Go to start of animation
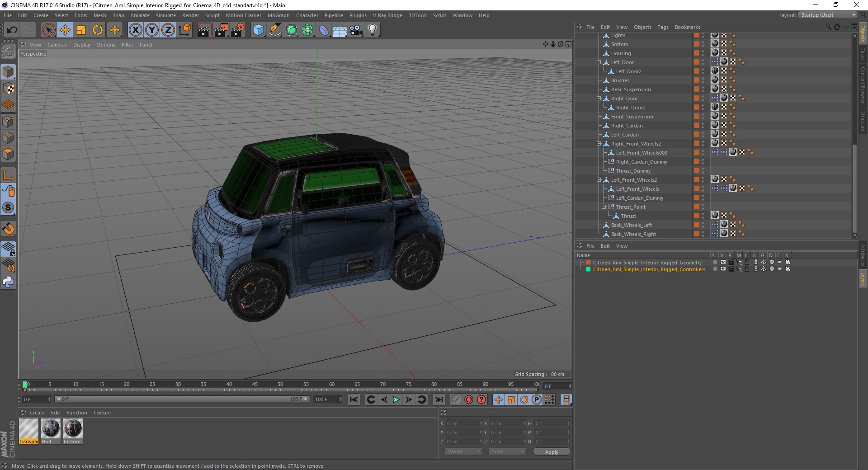The width and height of the screenshot is (868, 470). (354, 399)
